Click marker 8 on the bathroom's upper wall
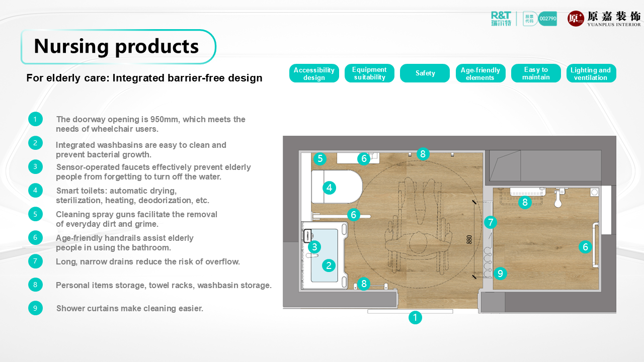 coord(423,154)
